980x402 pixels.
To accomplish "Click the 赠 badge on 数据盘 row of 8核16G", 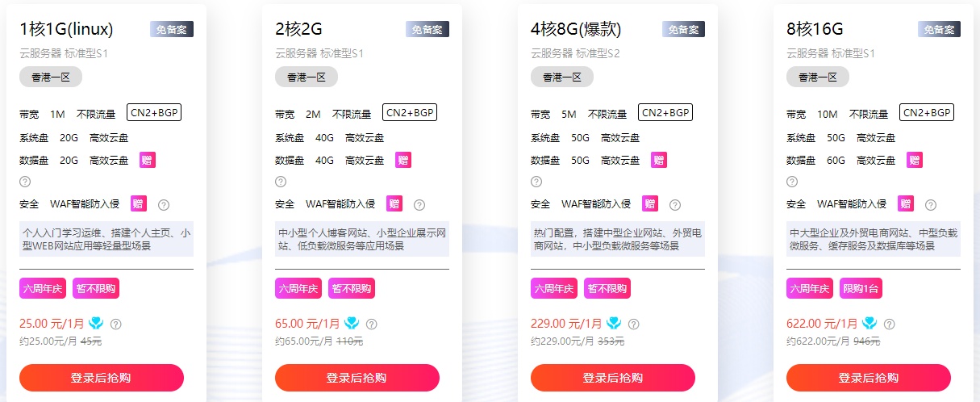I will click(x=914, y=160).
